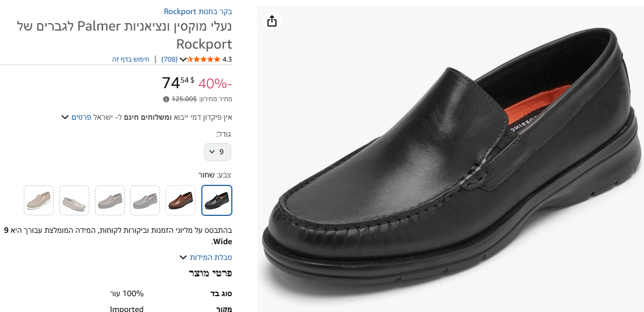Click the orange star rating icons

pos(204,59)
